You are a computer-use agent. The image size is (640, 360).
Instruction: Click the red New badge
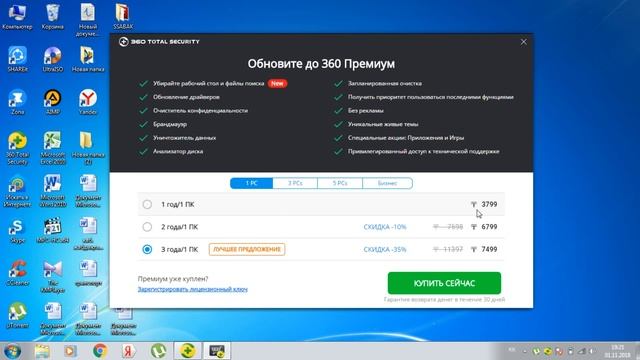pyautogui.click(x=278, y=83)
